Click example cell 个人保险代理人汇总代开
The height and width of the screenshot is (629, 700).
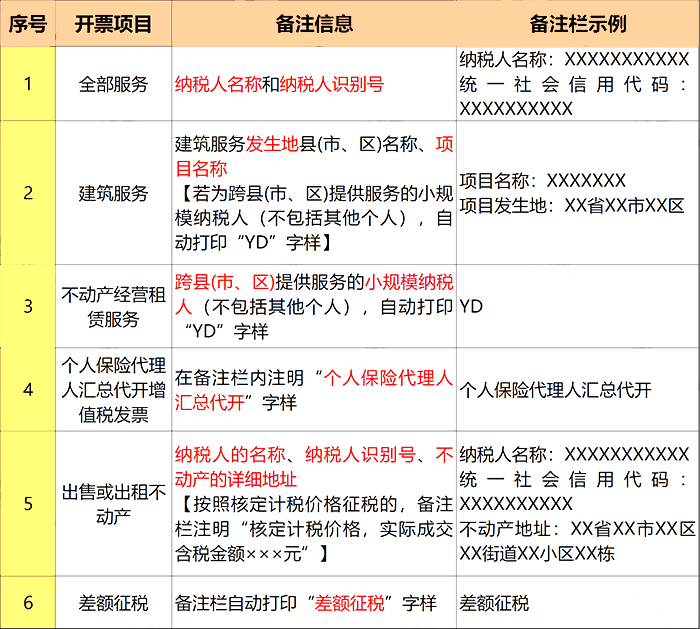(x=578, y=390)
